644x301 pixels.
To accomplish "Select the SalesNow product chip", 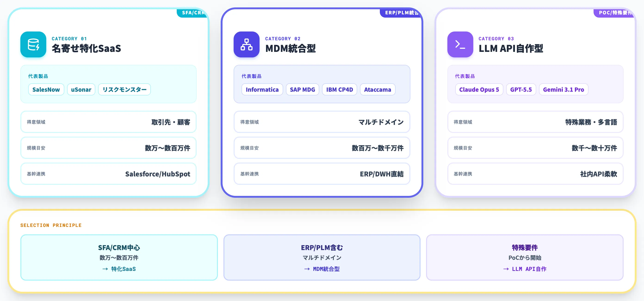I will [x=46, y=90].
